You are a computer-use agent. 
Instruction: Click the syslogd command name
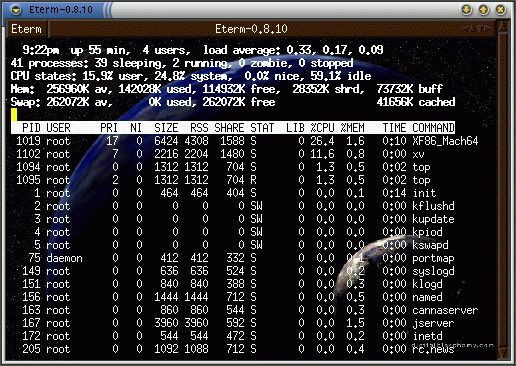(433, 271)
